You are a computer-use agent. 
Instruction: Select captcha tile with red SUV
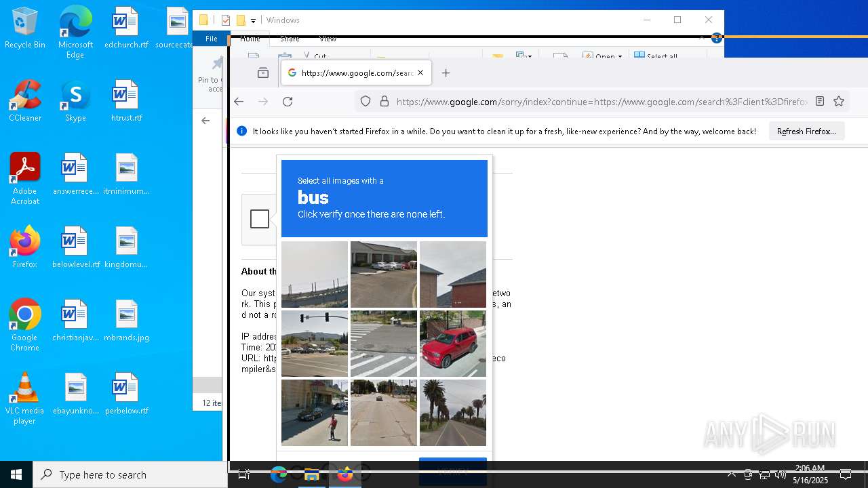point(453,344)
